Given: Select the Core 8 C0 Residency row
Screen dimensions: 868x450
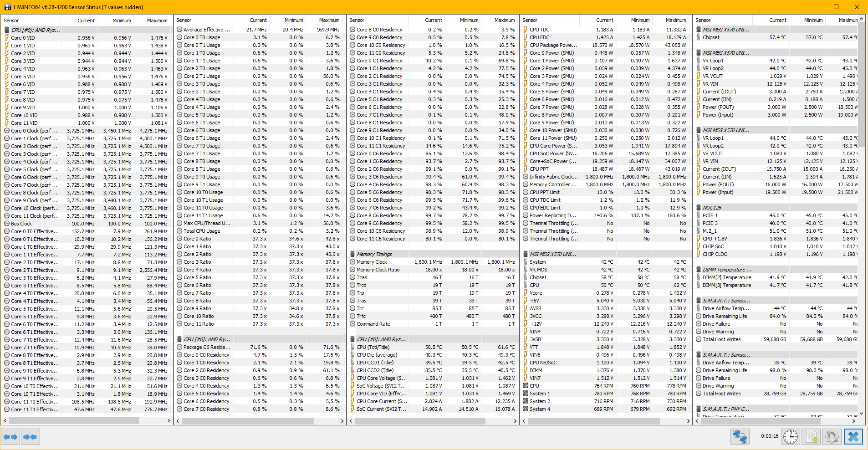Looking at the screenshot, I should click(x=434, y=30).
